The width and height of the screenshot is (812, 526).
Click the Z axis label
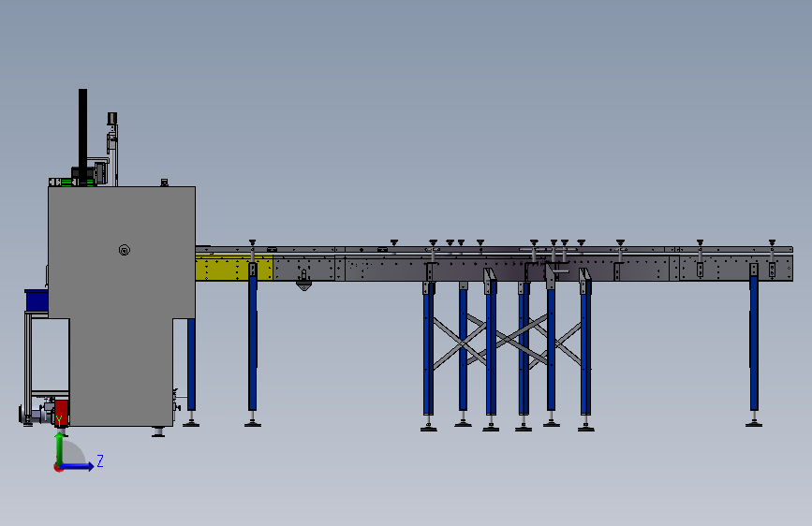point(100,460)
